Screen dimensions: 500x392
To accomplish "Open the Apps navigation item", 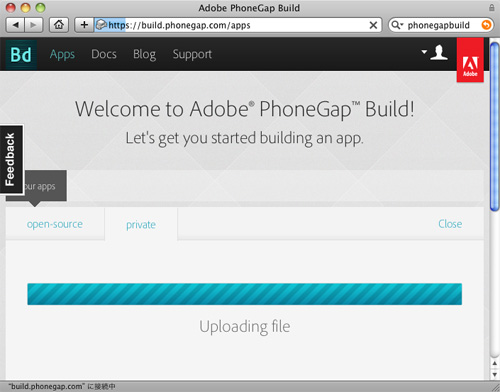I will tap(62, 54).
